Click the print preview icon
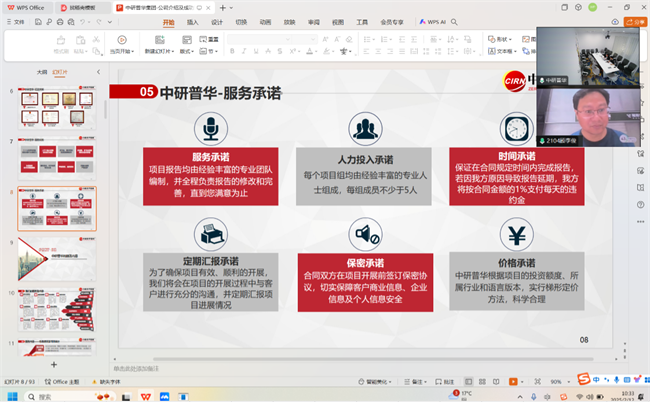650x402 pixels. click(x=71, y=22)
